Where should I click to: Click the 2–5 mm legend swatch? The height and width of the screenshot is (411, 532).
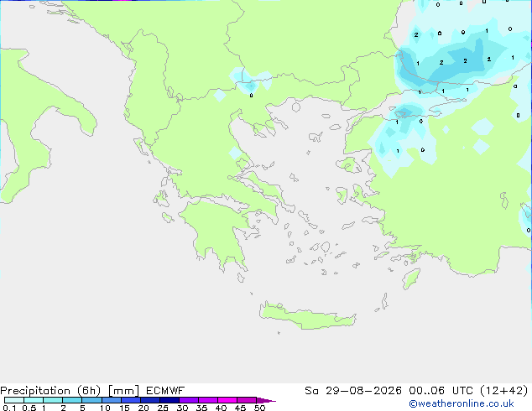(x=72, y=400)
